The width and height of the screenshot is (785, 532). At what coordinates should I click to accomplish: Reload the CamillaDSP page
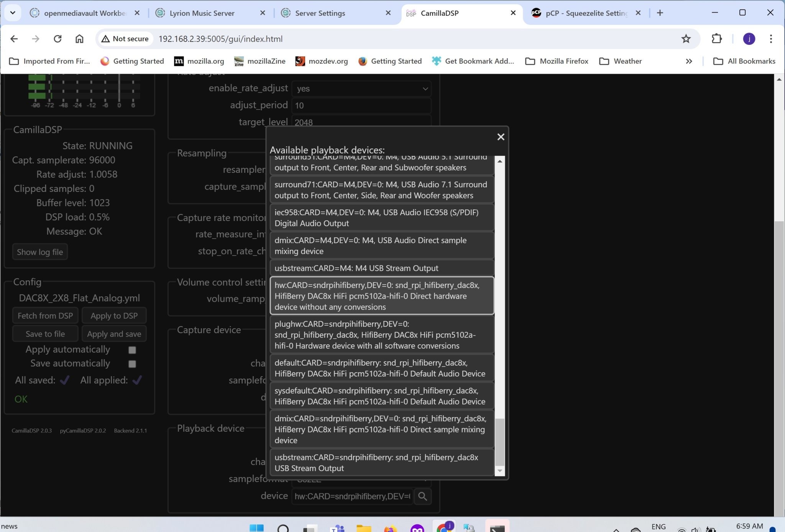coord(57,39)
